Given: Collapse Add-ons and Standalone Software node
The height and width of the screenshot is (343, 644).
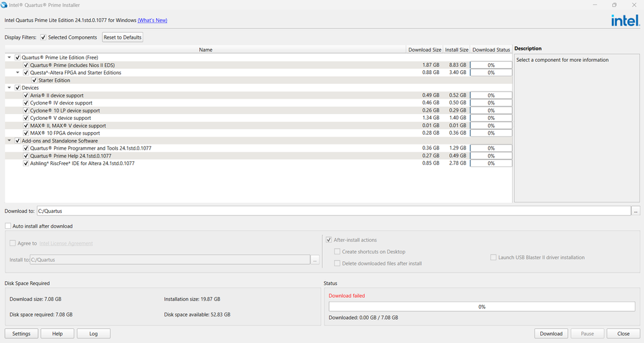Looking at the screenshot, I should [9, 141].
